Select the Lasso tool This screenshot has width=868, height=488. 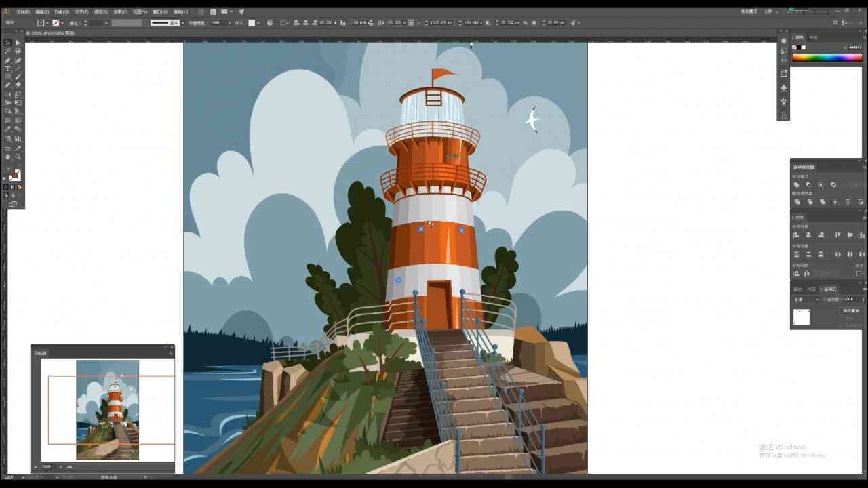[x=18, y=51]
